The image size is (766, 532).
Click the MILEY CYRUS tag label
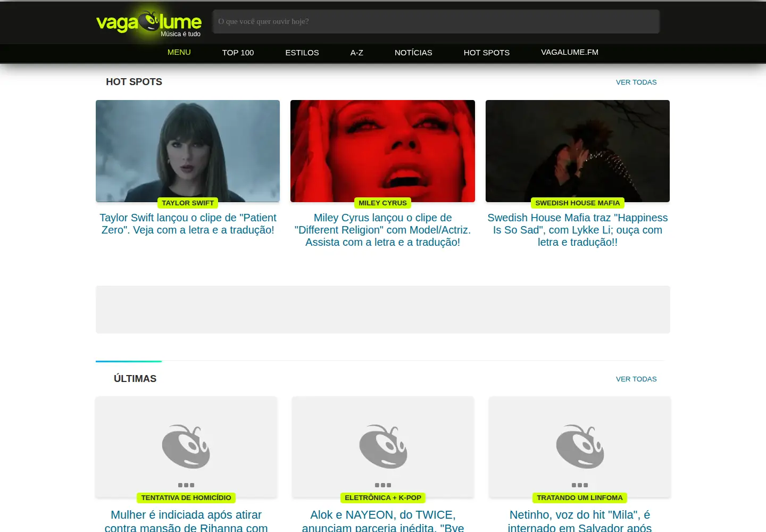click(382, 203)
